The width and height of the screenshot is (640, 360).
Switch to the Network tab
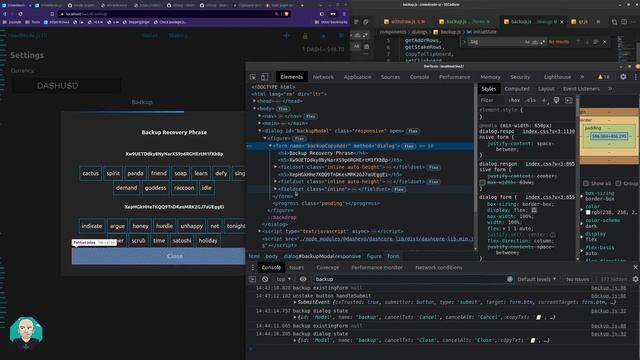(x=323, y=77)
